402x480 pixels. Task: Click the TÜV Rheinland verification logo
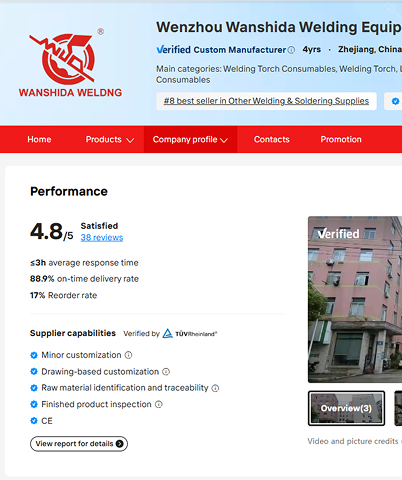click(x=190, y=334)
